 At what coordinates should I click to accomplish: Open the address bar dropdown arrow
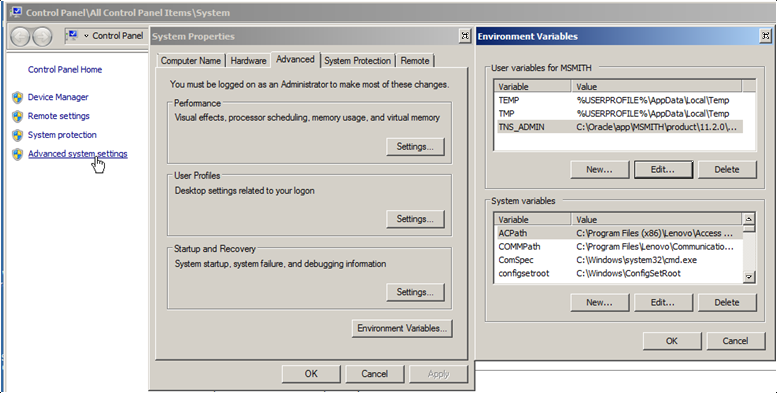click(x=86, y=36)
